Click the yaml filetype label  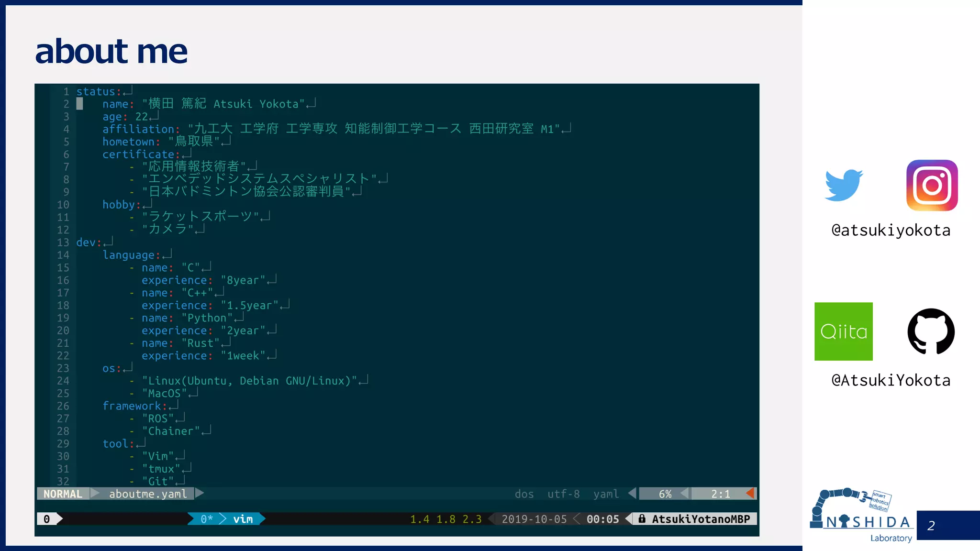click(x=606, y=494)
